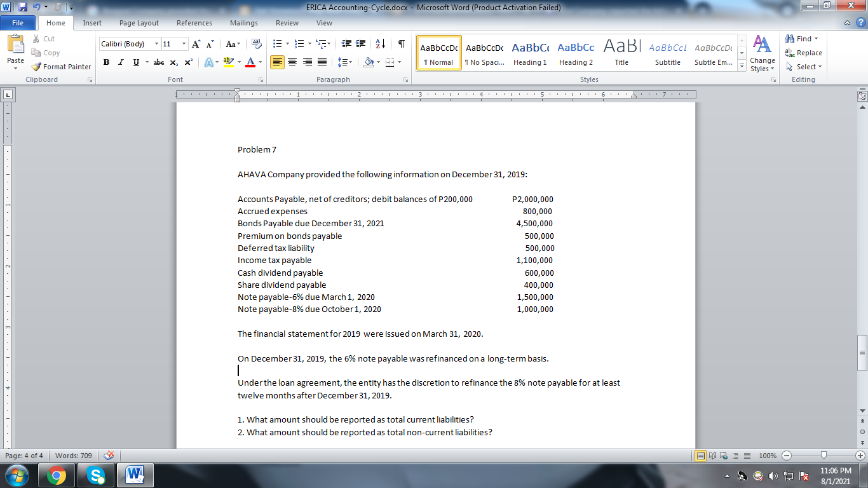Toggle center paragraph alignment
This screenshot has width=868, height=488.
(x=292, y=63)
